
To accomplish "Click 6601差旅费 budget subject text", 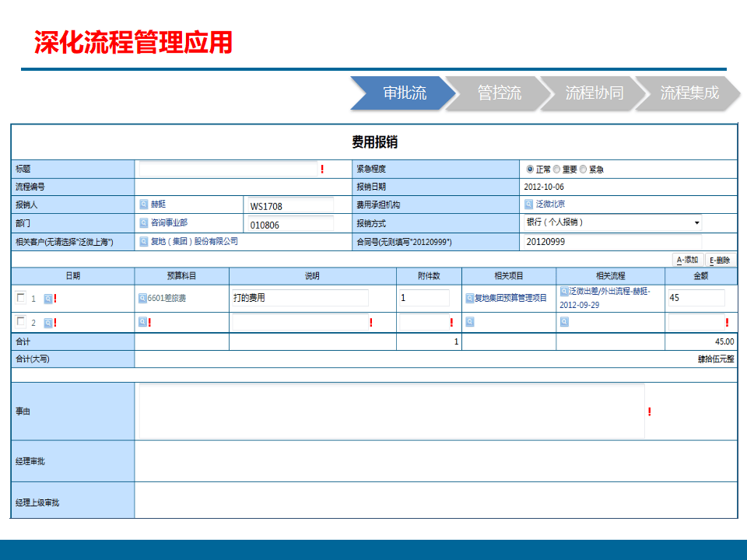I will [167, 298].
